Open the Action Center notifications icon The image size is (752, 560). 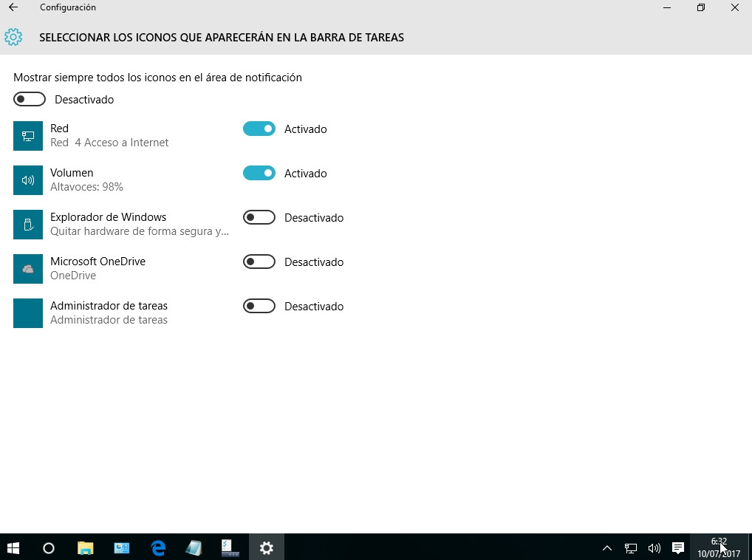tap(677, 547)
